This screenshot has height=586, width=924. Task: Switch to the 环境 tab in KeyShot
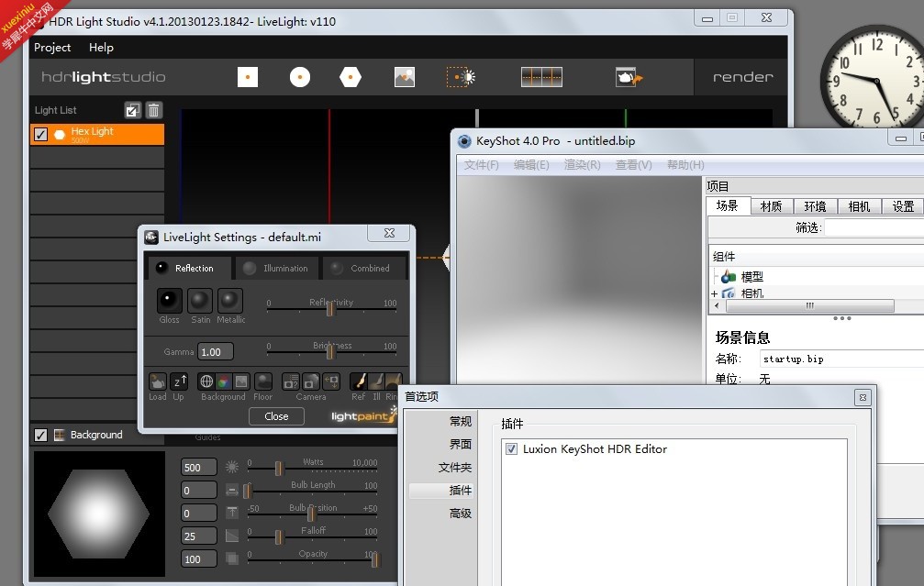(x=815, y=206)
